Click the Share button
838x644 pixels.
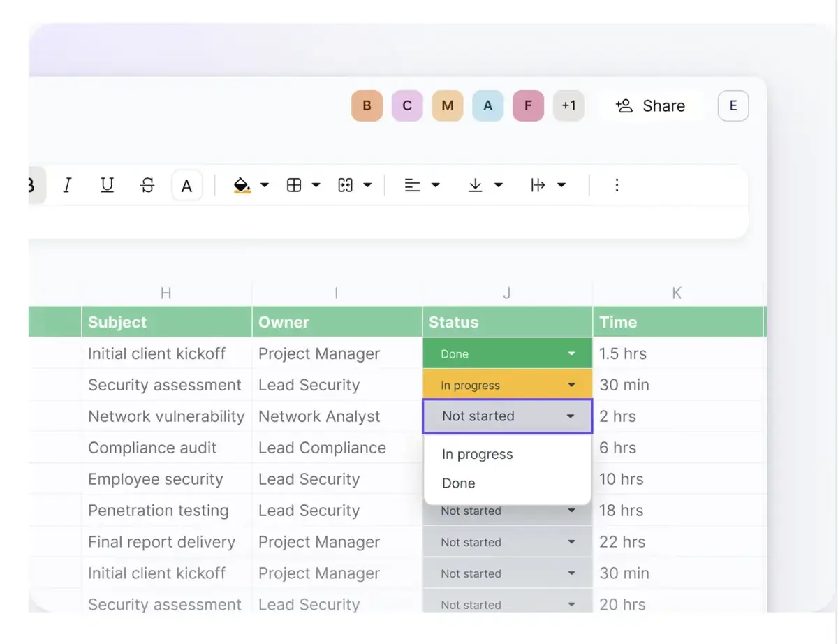click(x=651, y=105)
